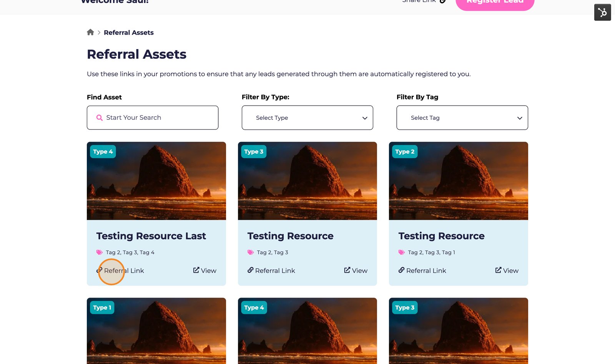
Task: Open the Select Tag dropdown
Action: (462, 117)
